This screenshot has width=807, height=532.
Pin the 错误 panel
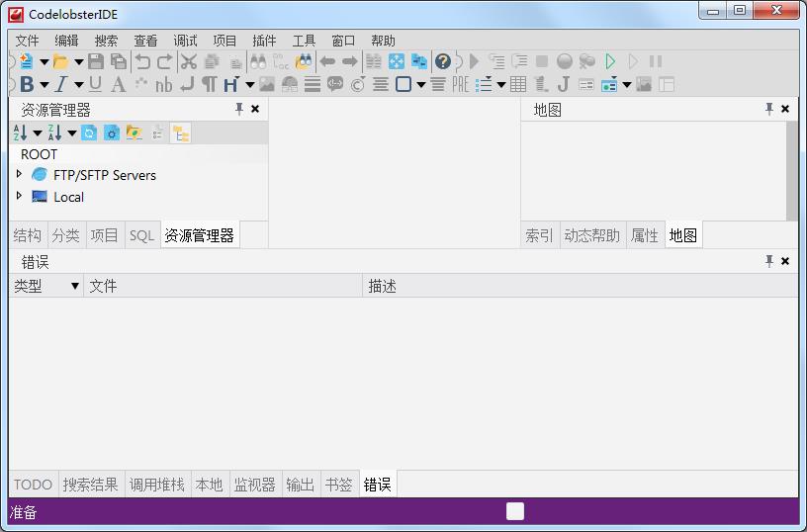(769, 261)
